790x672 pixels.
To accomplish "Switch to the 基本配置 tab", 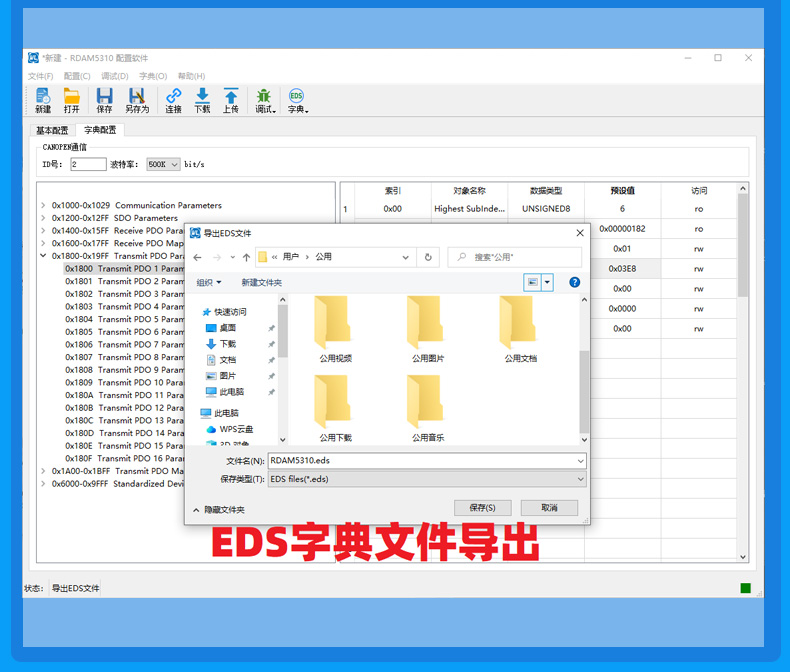I will (52, 130).
